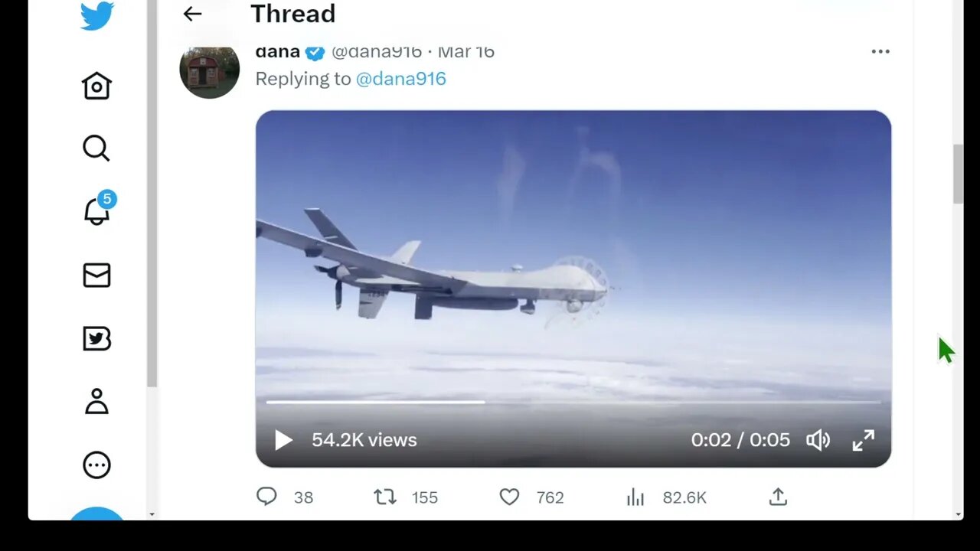This screenshot has width=980, height=551.
Task: Share tweet using upload arrow icon
Action: (778, 497)
